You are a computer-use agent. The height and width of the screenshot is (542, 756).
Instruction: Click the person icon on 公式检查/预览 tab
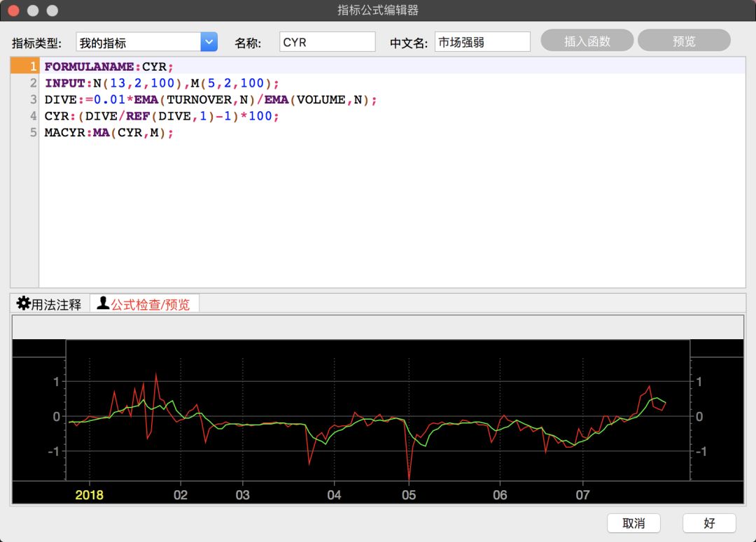[x=102, y=304]
